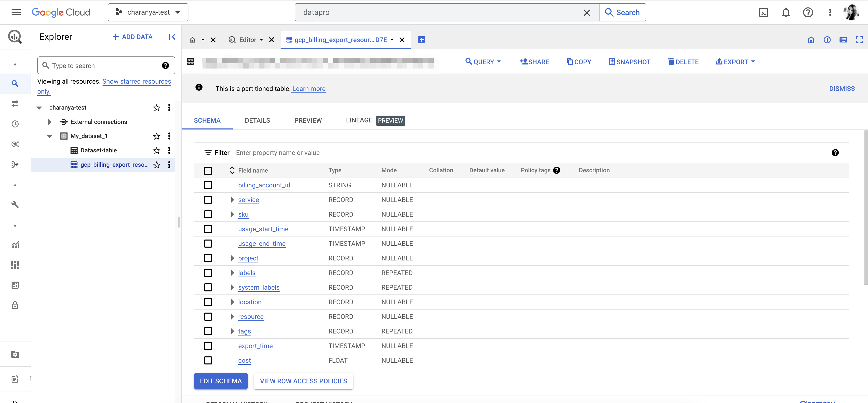The height and width of the screenshot is (403, 868).
Task: Open the notifications bell
Action: [786, 12]
